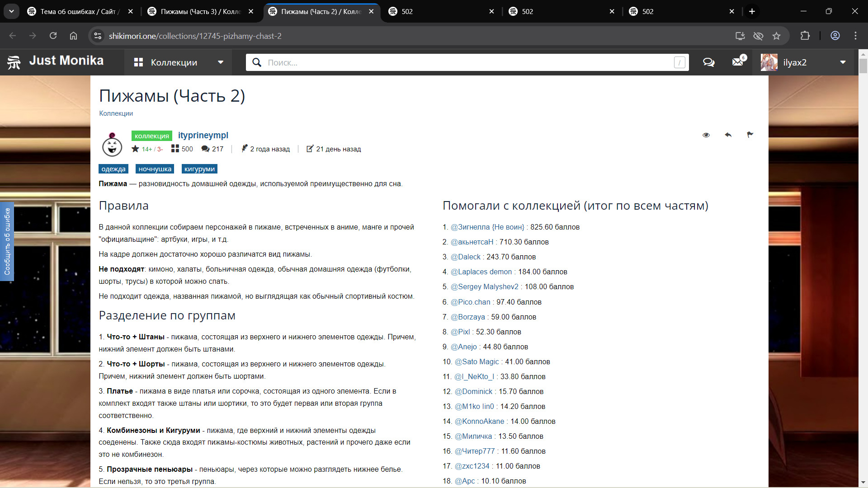
Task: Open the messages chat bubble icon
Action: tap(708, 62)
